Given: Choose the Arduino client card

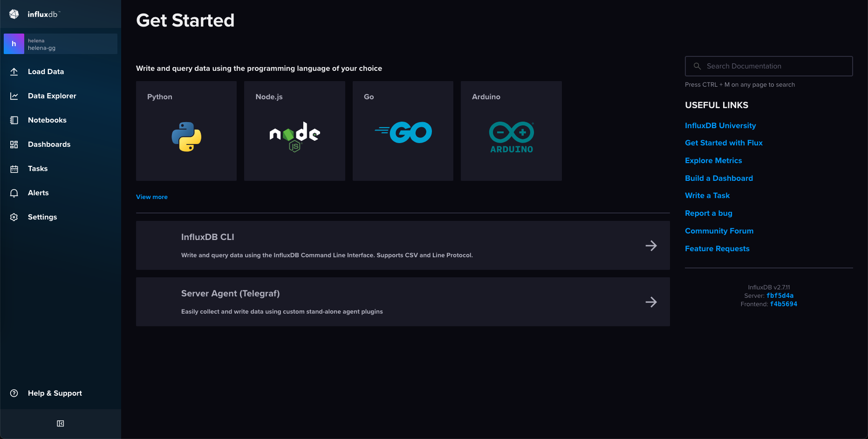Looking at the screenshot, I should point(511,131).
